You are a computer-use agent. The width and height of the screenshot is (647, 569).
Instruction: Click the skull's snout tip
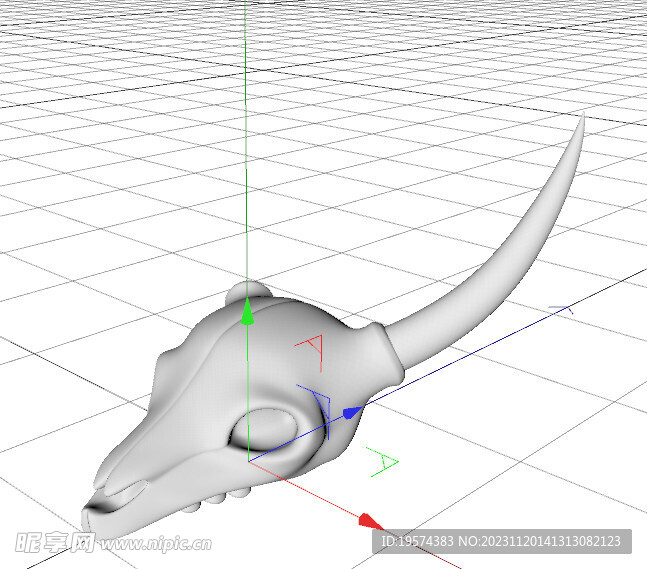tap(92, 518)
